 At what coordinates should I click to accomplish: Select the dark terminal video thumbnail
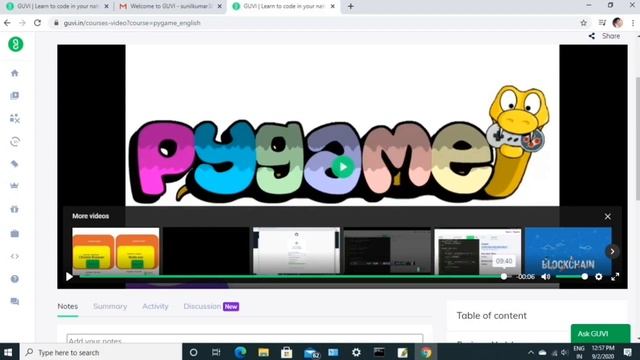point(387,251)
